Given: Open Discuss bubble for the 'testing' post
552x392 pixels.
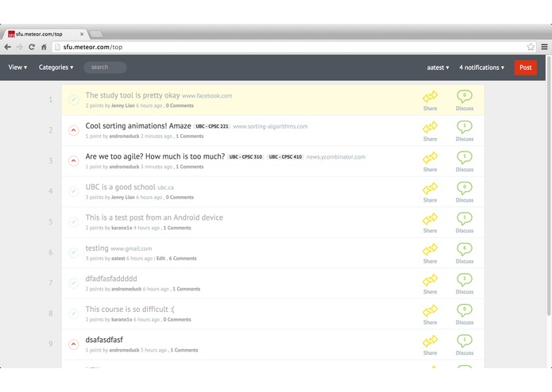Looking at the screenshot, I should (465, 249).
